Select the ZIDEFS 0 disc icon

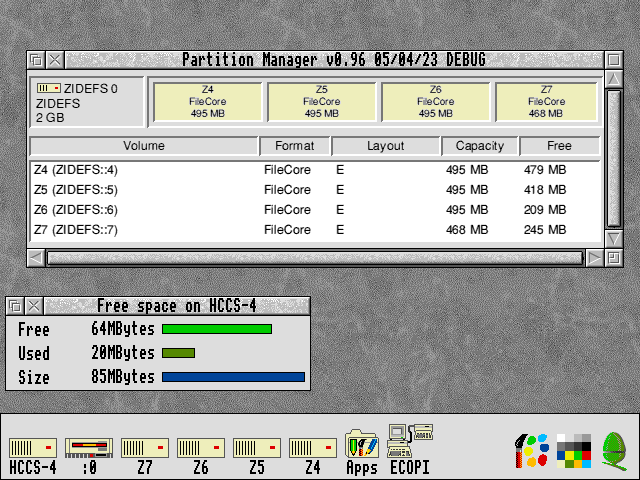click(x=49, y=88)
